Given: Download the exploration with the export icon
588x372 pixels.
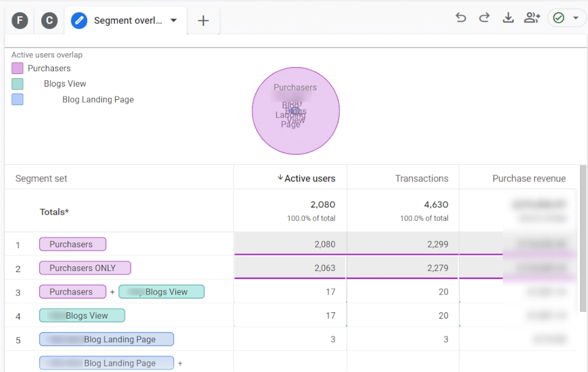Looking at the screenshot, I should coord(508,18).
